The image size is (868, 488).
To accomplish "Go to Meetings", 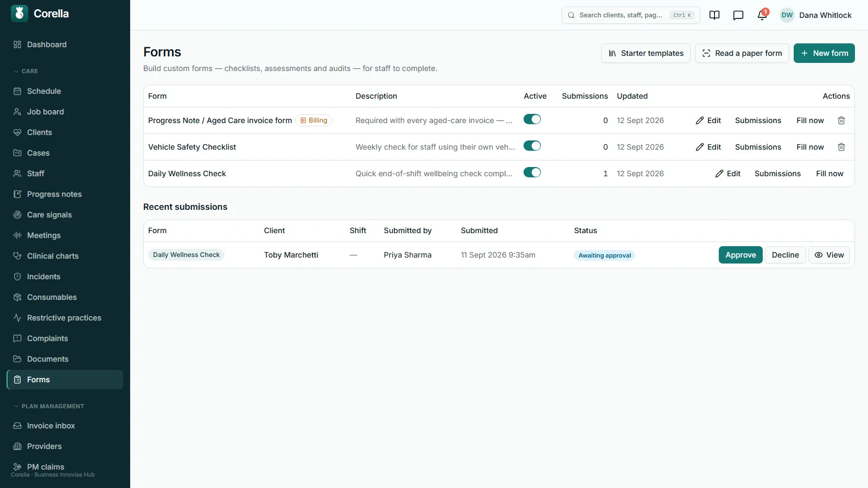I will pyautogui.click(x=65, y=235).
